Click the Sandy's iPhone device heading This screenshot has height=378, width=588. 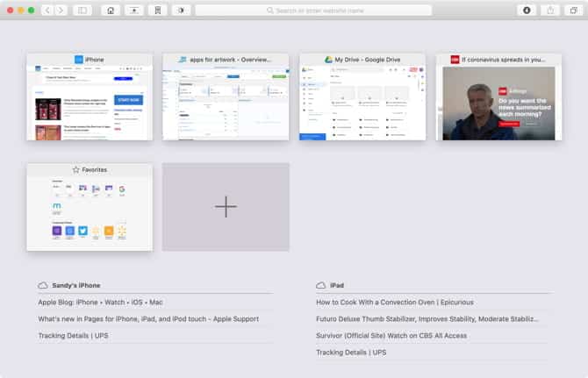(x=76, y=285)
